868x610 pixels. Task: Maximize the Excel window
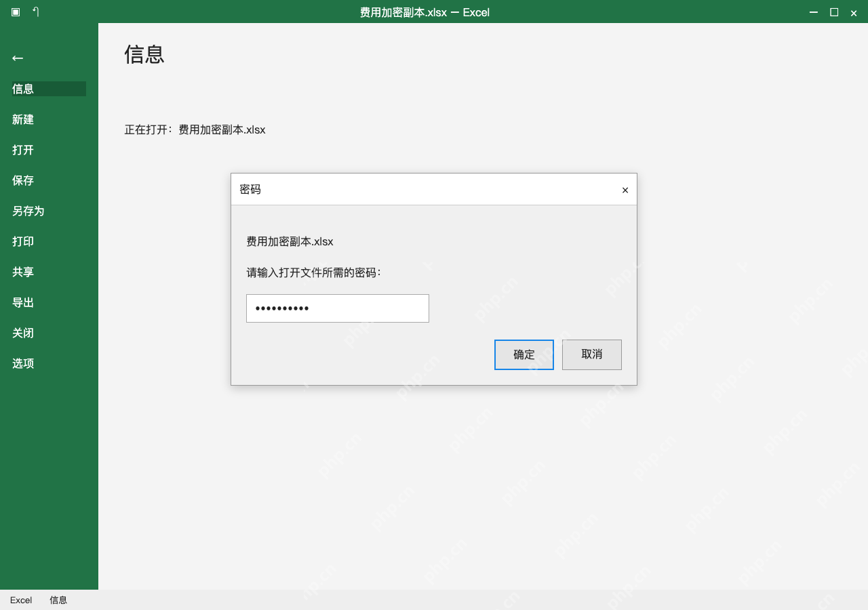[x=834, y=12]
